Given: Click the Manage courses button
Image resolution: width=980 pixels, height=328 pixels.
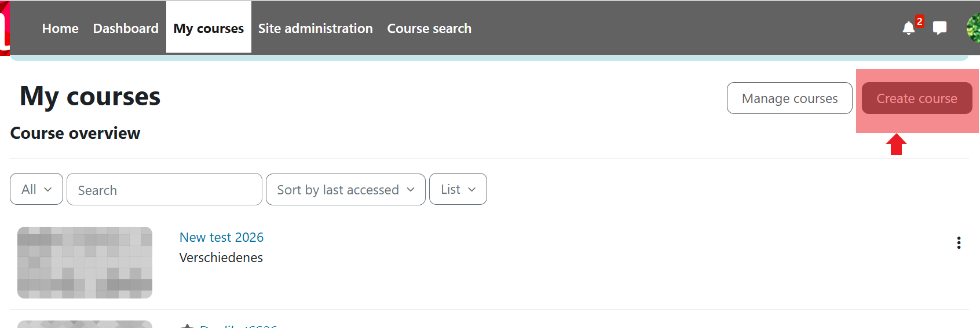Looking at the screenshot, I should click(789, 98).
